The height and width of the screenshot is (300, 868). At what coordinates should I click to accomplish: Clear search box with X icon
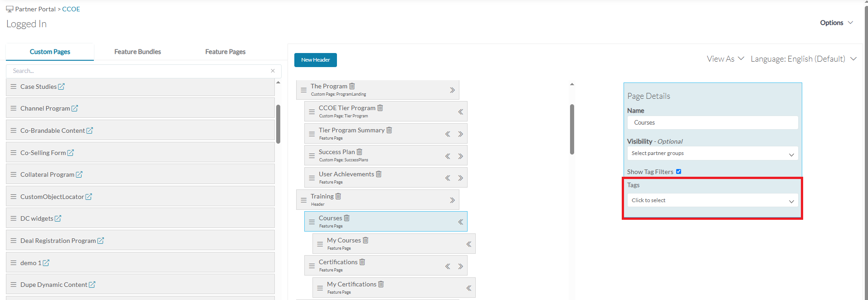click(x=273, y=71)
